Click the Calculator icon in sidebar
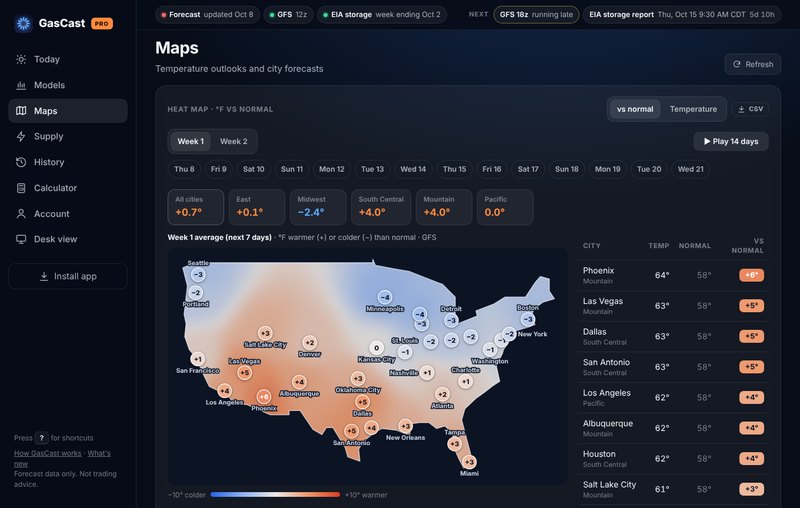The width and height of the screenshot is (800, 508). point(21,188)
